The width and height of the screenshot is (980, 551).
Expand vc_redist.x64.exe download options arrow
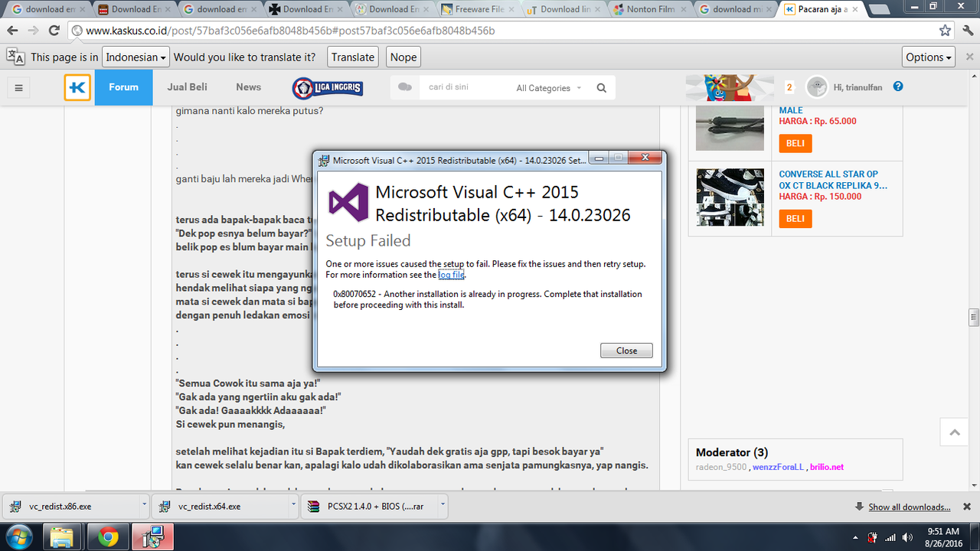(x=294, y=506)
